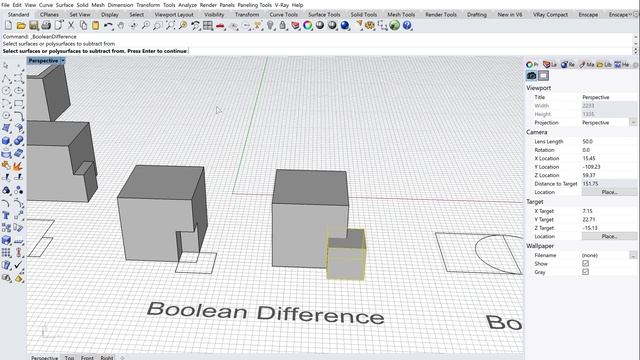Click the blue sphere Render icon

coord(345,26)
